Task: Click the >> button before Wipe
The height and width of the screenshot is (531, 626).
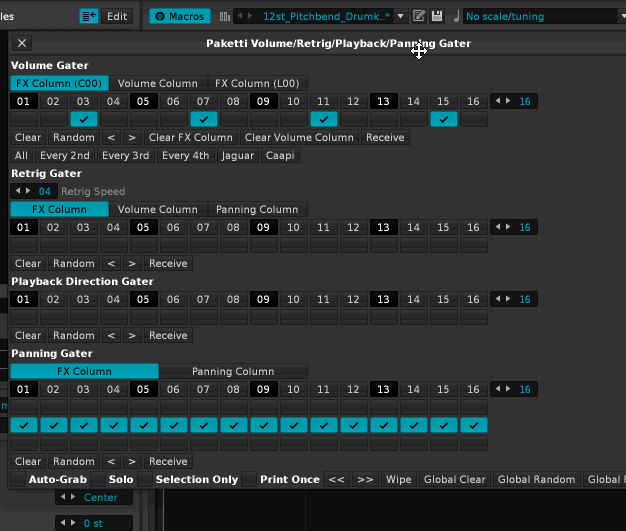Action: point(366,480)
